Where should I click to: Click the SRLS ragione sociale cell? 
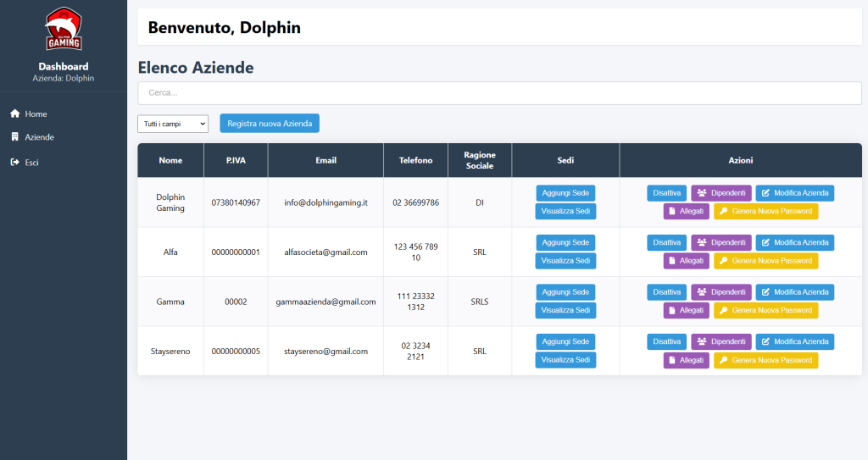(480, 302)
